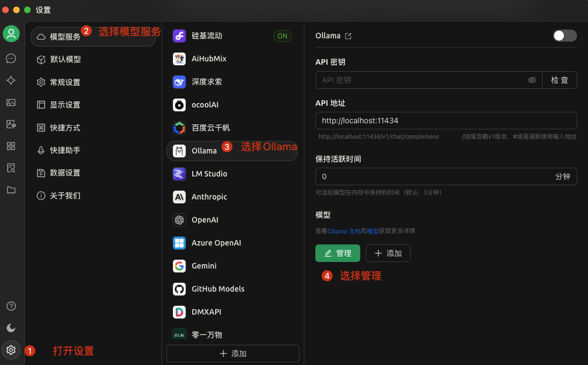The width and height of the screenshot is (588, 365).
Task: Click the Azure OpenAI provider icon
Action: pos(179,243)
